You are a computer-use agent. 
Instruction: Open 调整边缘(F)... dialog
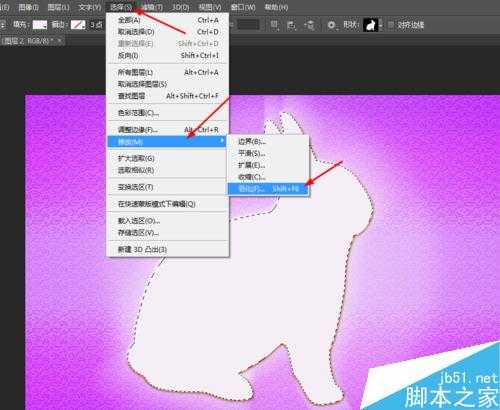(x=168, y=130)
